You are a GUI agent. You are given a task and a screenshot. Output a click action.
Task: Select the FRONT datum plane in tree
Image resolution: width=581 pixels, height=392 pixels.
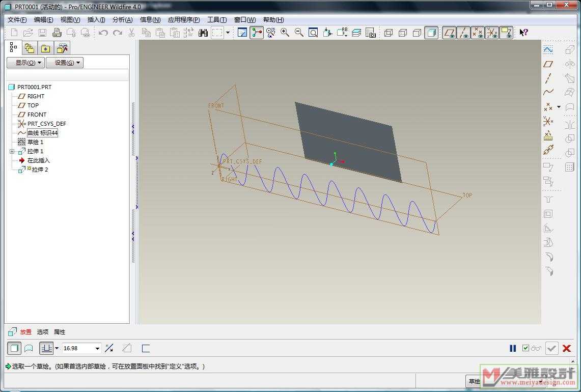[x=37, y=115]
